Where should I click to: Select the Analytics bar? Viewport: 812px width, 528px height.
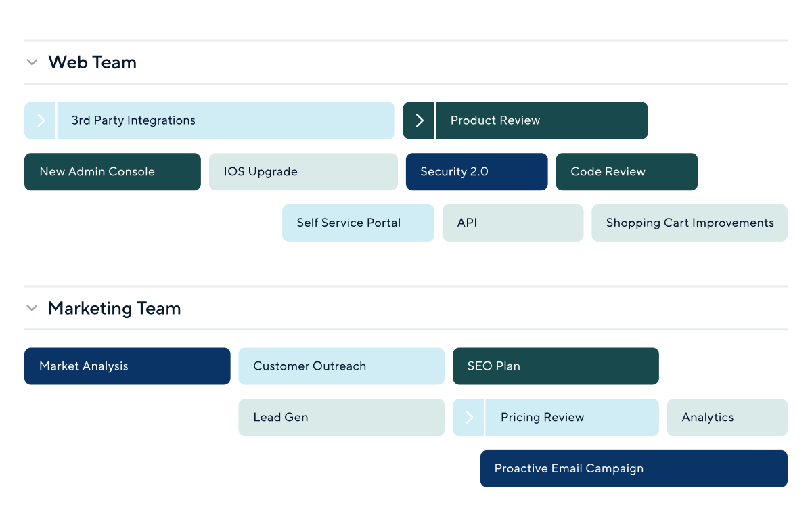727,417
